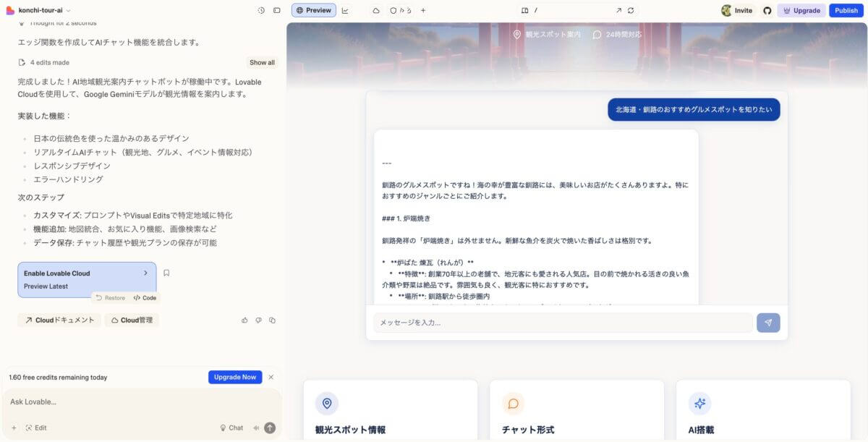
Task: Open preview in new tab arrow
Action: coord(618,10)
